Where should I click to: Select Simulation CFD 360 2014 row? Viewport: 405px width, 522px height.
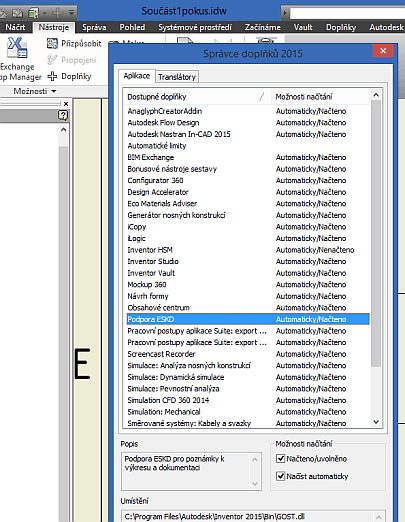click(247, 400)
